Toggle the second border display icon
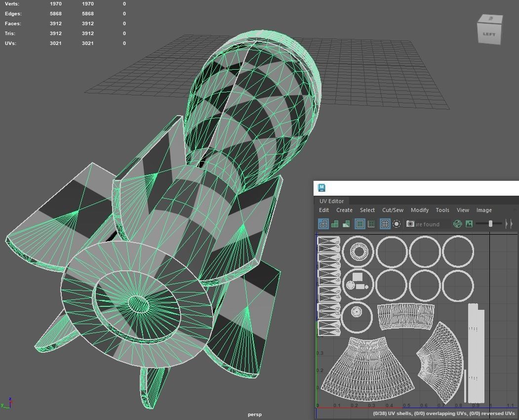Screen dimensions: 519x420 coord(371,224)
